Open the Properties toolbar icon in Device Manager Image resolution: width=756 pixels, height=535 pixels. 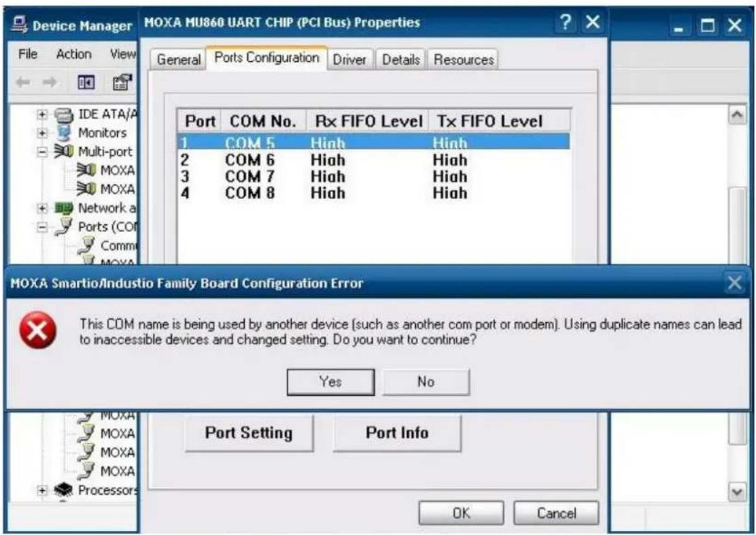(x=122, y=82)
